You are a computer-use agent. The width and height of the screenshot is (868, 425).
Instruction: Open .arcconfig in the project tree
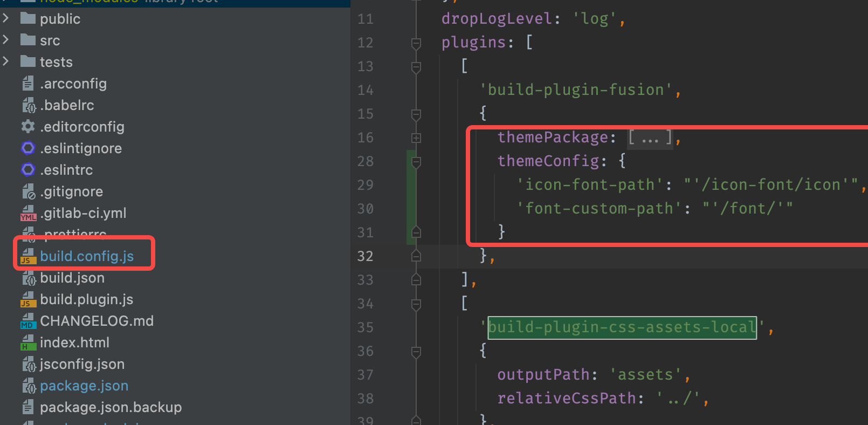tap(73, 84)
